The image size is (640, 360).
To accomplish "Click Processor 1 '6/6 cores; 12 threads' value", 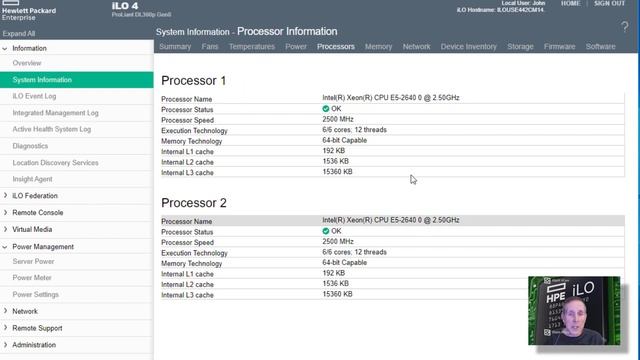I will (354, 130).
